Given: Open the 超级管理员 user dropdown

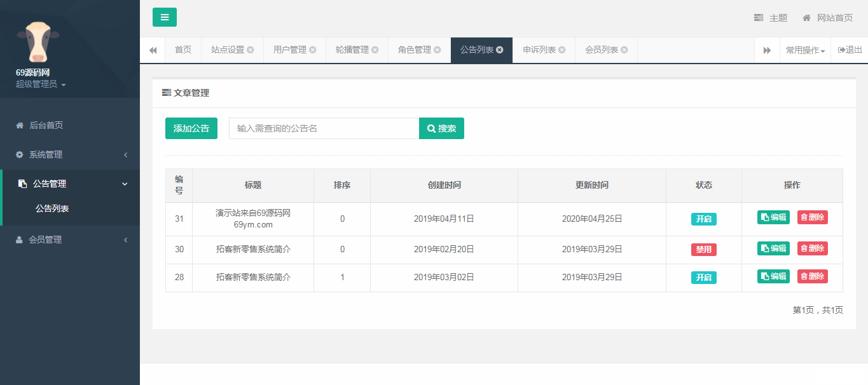Looking at the screenshot, I should coord(41,84).
